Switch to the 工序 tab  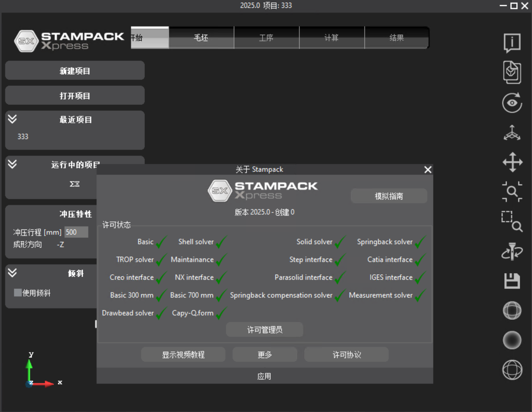click(x=266, y=38)
